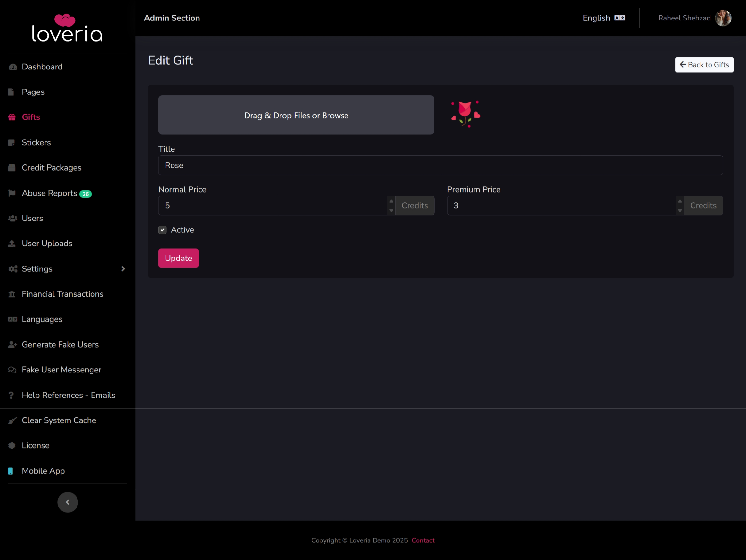
Task: Expand the Settings submenu chevron
Action: tap(123, 269)
